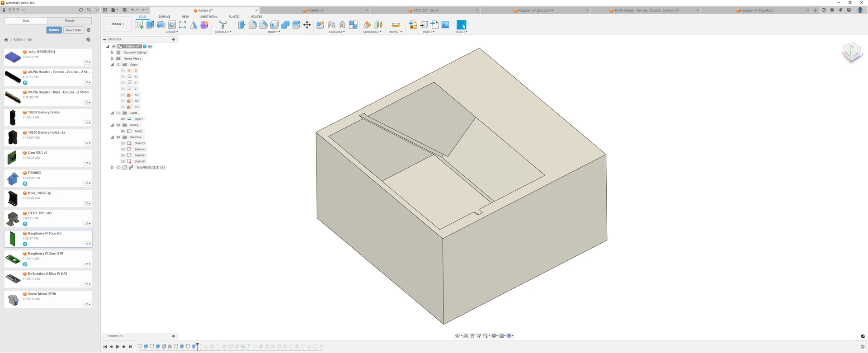
Task: Click the blue Upload button
Action: pos(54,30)
